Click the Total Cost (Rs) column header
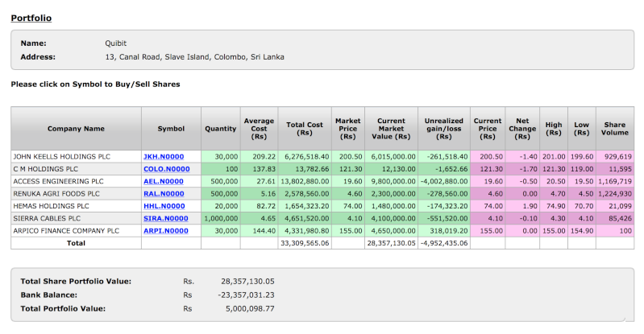The width and height of the screenshot is (644, 334). 305,129
